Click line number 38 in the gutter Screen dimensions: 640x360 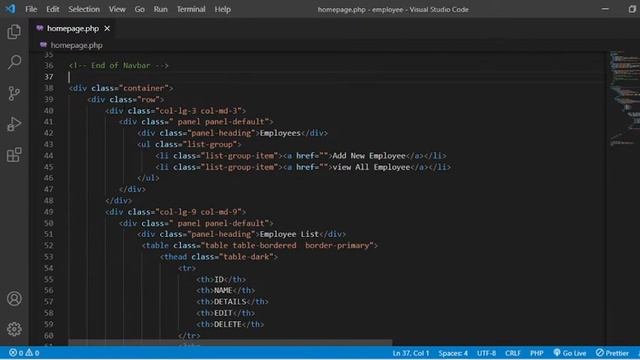(x=49, y=88)
